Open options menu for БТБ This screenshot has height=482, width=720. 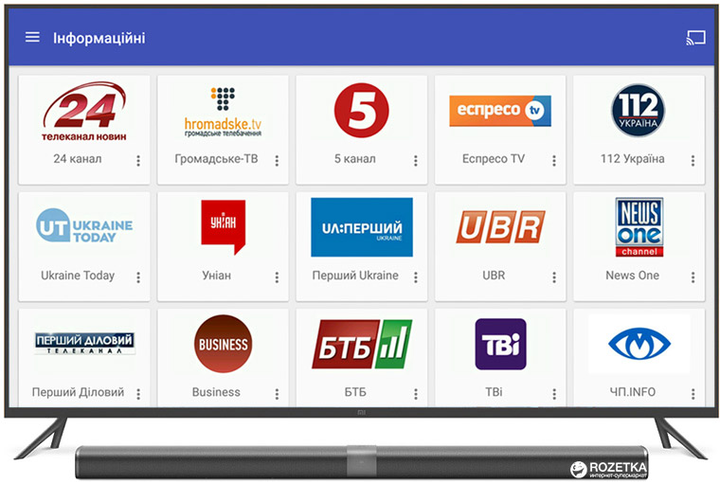tap(416, 393)
